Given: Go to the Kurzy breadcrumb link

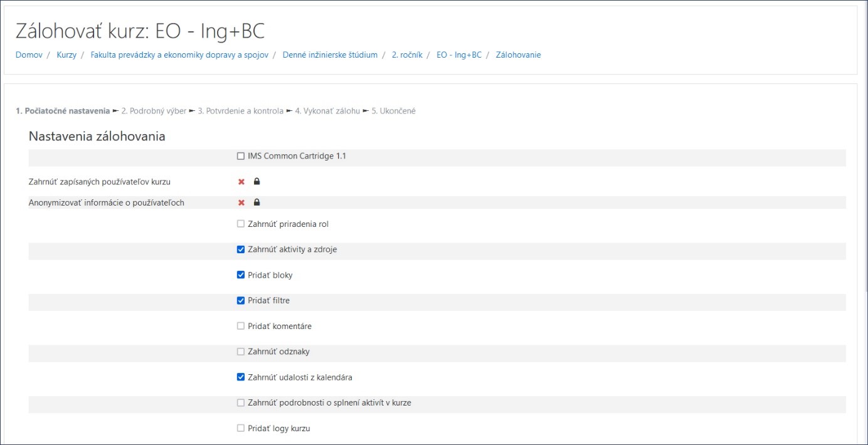Looking at the screenshot, I should [x=66, y=55].
